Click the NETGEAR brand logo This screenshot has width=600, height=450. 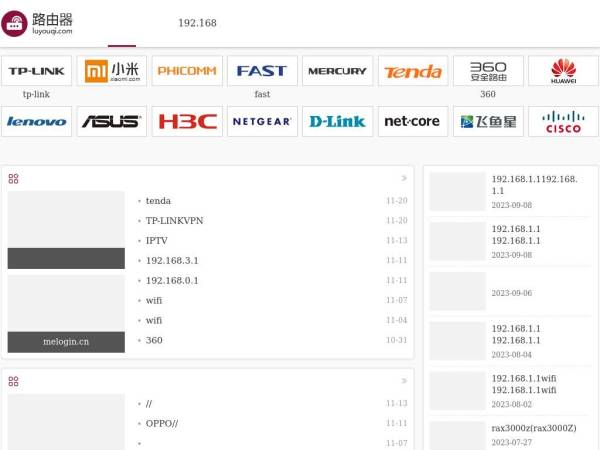(262, 121)
